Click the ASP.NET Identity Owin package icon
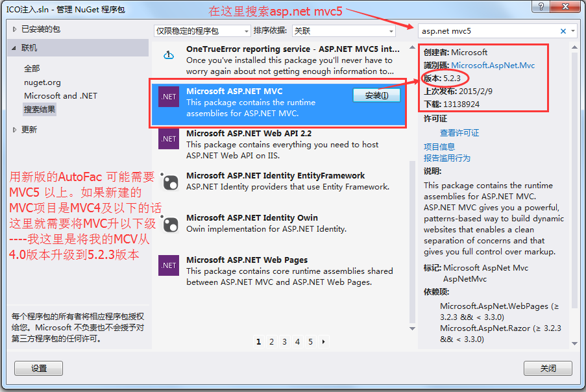The height and width of the screenshot is (392, 586). click(x=169, y=223)
